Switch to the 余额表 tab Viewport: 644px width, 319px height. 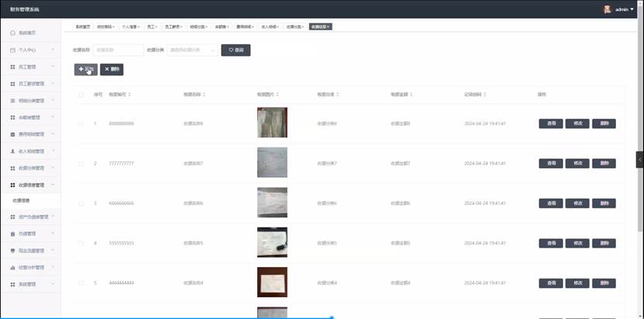coord(220,26)
